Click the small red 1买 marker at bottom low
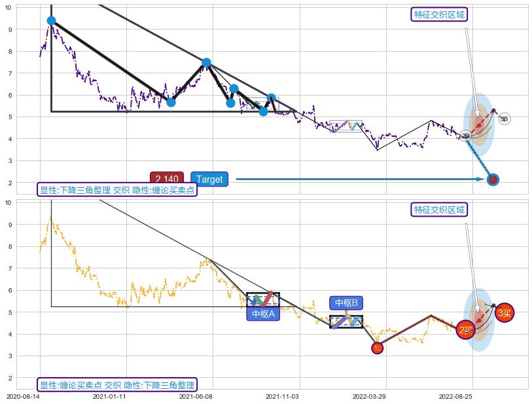 pyautogui.click(x=377, y=348)
